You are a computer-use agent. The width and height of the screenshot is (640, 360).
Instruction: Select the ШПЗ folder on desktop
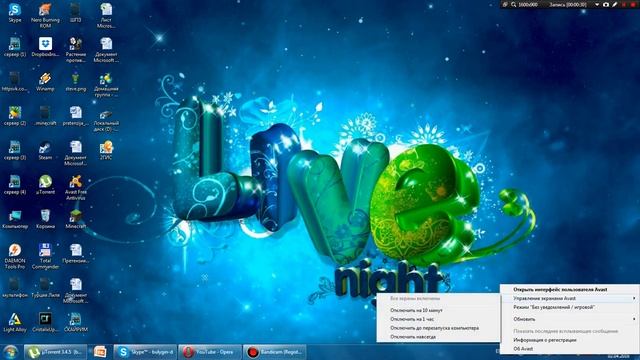click(x=76, y=13)
